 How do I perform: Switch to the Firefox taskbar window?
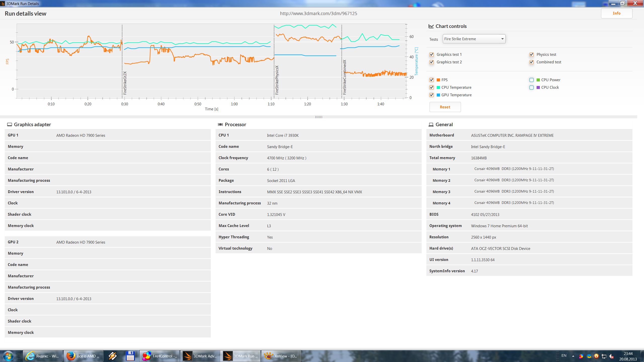pos(83,356)
